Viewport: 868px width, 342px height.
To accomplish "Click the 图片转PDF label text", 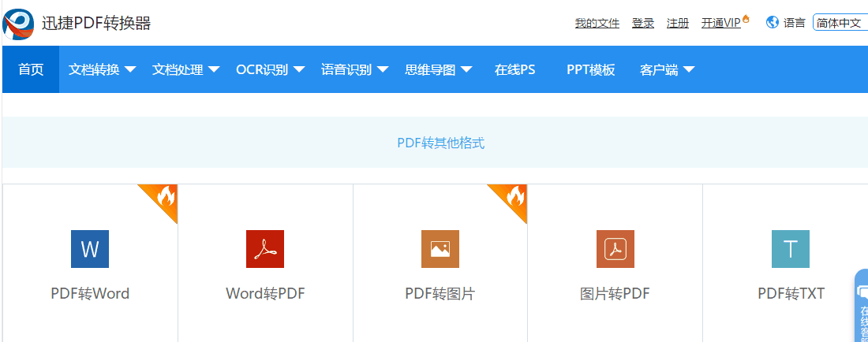I will (x=615, y=293).
